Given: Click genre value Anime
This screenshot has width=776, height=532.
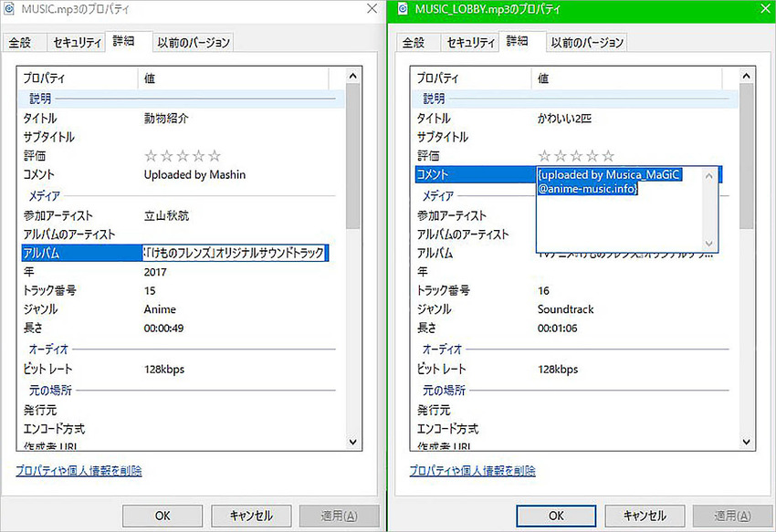Looking at the screenshot, I should pyautogui.click(x=160, y=309).
